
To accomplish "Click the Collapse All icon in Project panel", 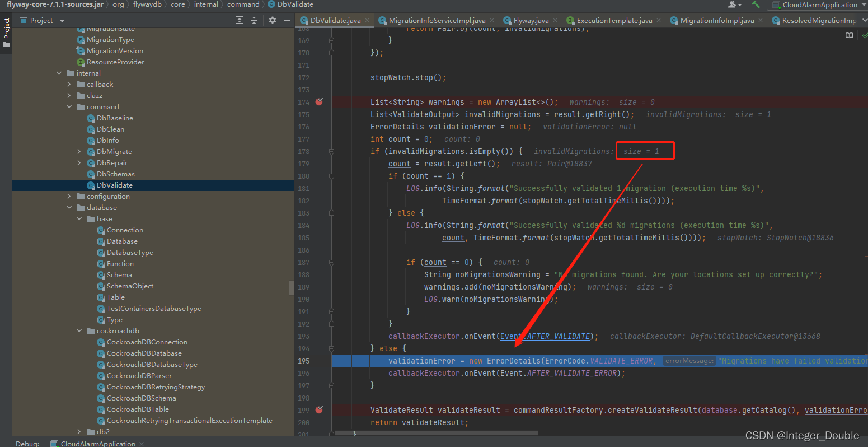I will (x=254, y=20).
